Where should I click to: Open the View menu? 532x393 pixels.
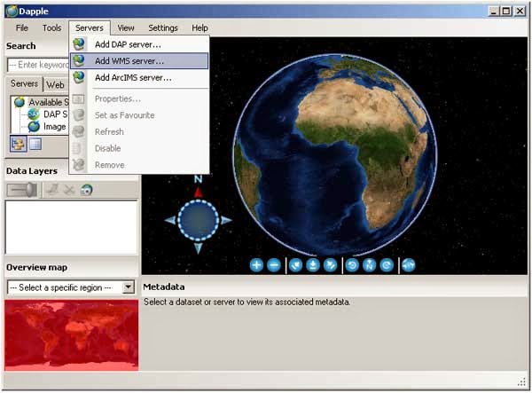(x=126, y=28)
